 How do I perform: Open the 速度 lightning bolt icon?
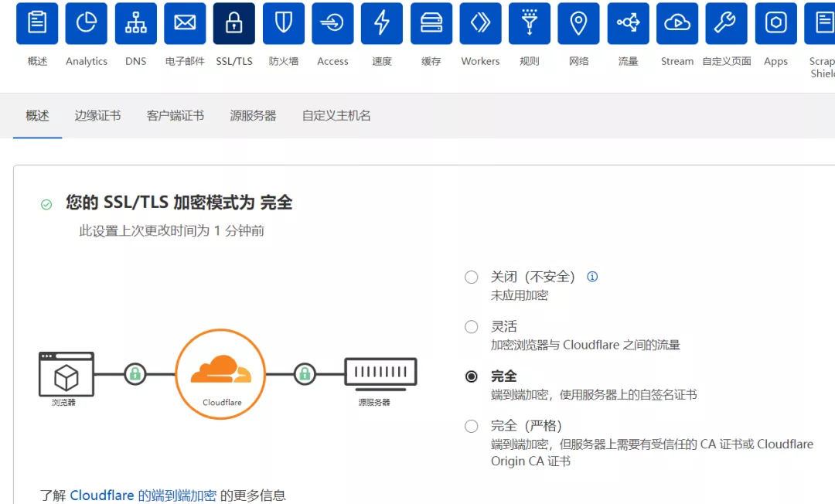382,23
